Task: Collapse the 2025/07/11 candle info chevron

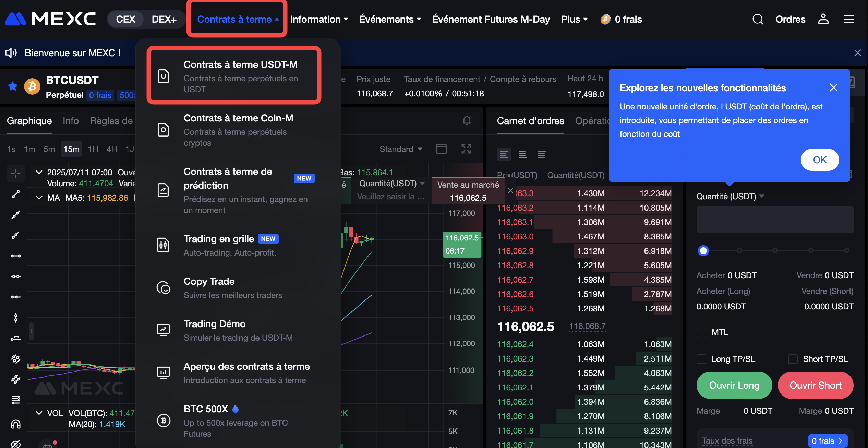Action: (39, 172)
